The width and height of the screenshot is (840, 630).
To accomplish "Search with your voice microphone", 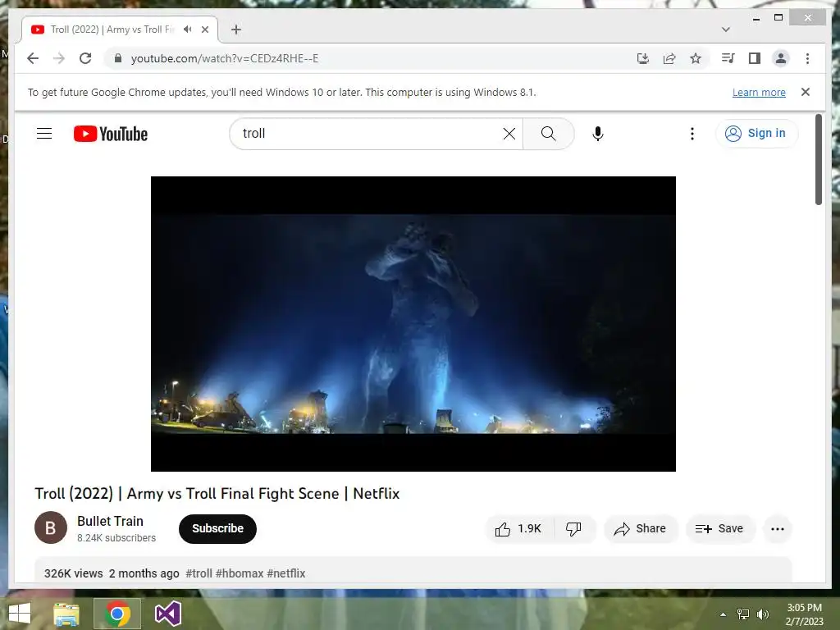I will tap(598, 134).
